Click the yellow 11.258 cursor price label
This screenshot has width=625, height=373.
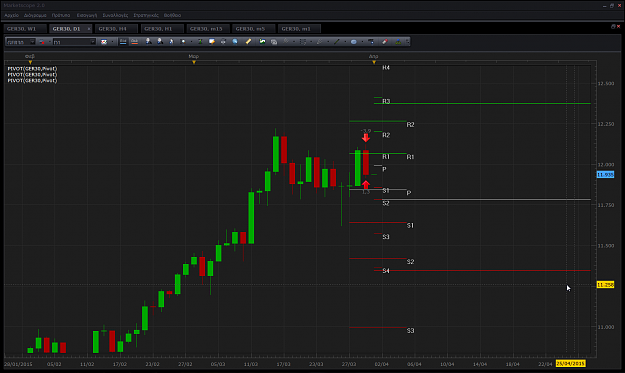[605, 285]
